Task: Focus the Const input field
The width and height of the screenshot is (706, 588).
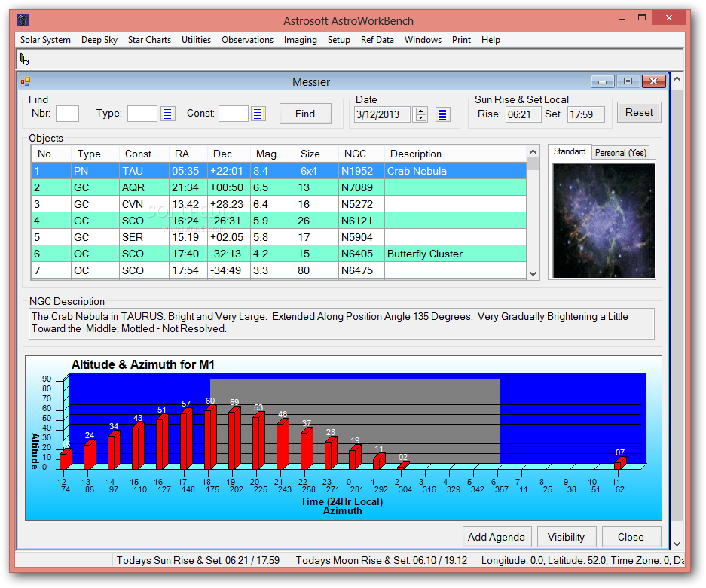Action: [234, 114]
